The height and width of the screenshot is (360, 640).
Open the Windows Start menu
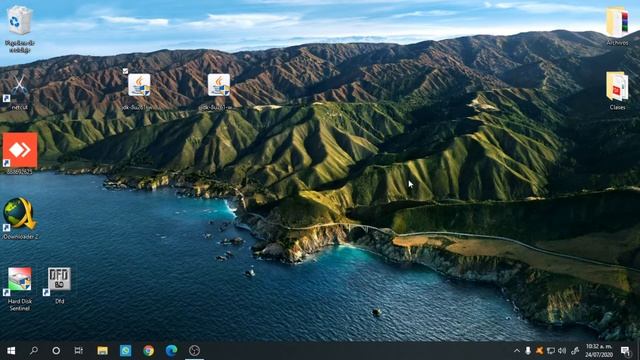(x=11, y=351)
